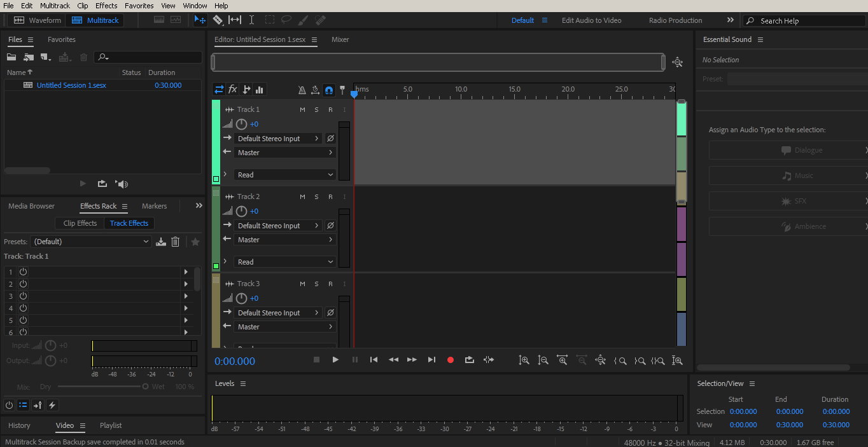Image resolution: width=868 pixels, height=447 pixels.
Task: Open Track 1 Master output dropdown
Action: (284, 153)
